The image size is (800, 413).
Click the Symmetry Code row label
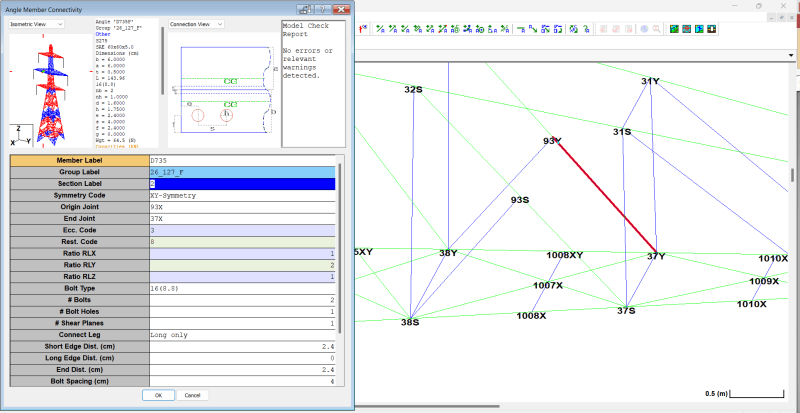pyautogui.click(x=80, y=195)
